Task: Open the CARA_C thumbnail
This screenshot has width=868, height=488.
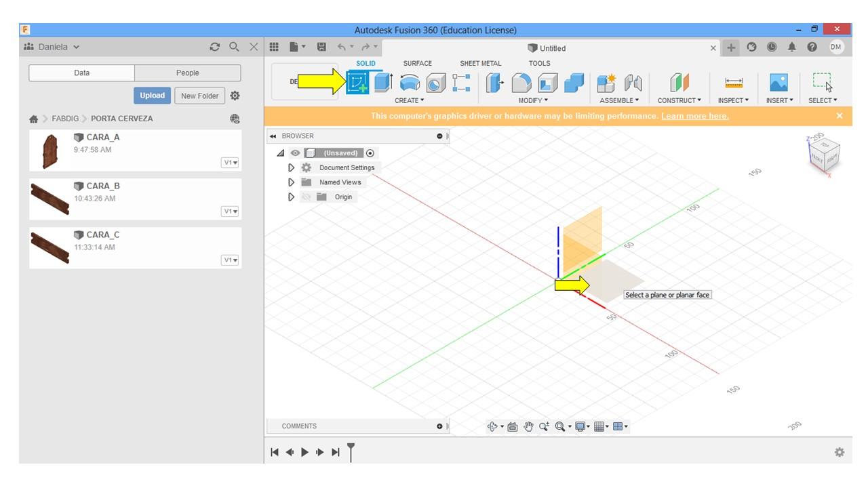Action: (x=50, y=247)
